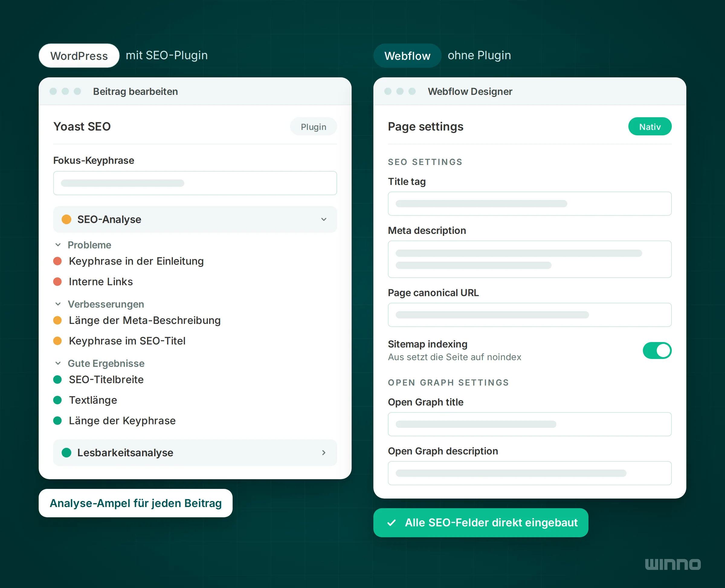The height and width of the screenshot is (588, 725).
Task: Select the Webflow tab pill
Action: (408, 56)
